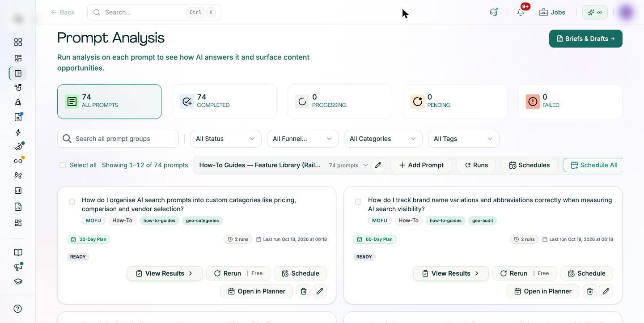Screen dimensions: 644x323
Task: Go Back using the top link
Action: 63,12
